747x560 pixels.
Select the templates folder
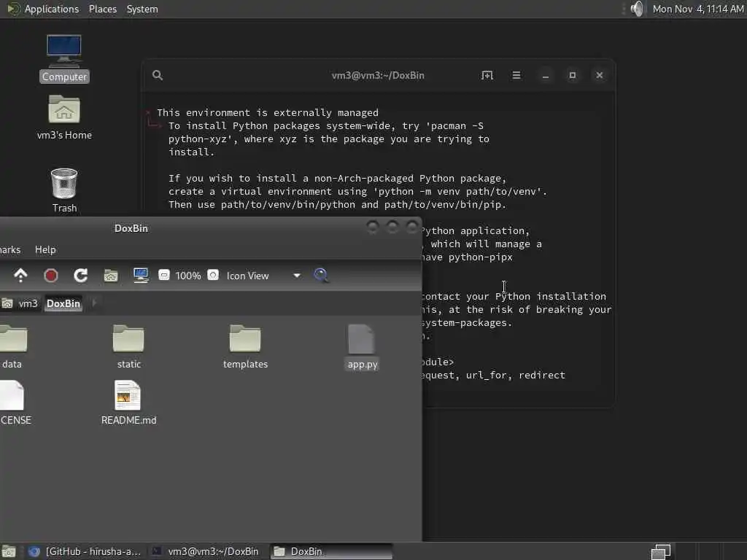pyautogui.click(x=245, y=346)
